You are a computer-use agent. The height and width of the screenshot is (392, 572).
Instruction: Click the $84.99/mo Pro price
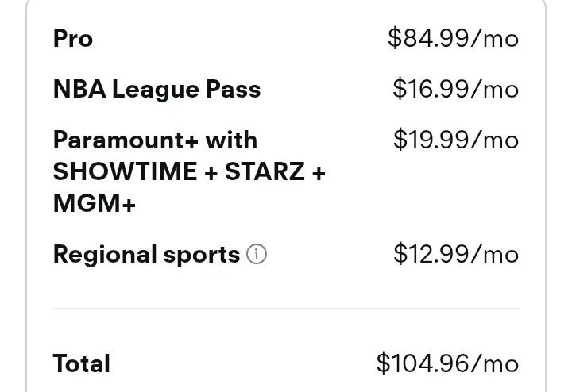click(x=453, y=38)
